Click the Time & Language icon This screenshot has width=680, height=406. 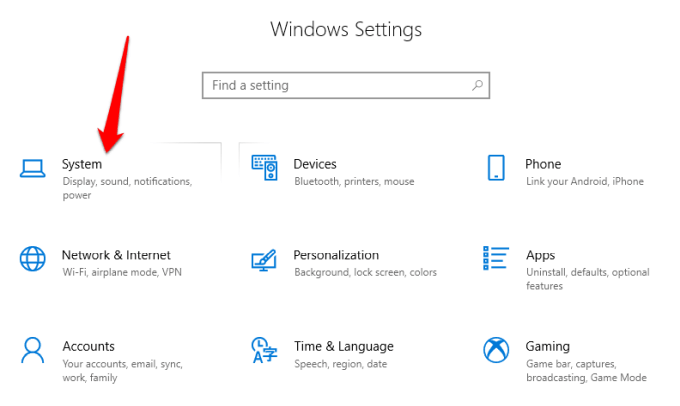click(264, 350)
